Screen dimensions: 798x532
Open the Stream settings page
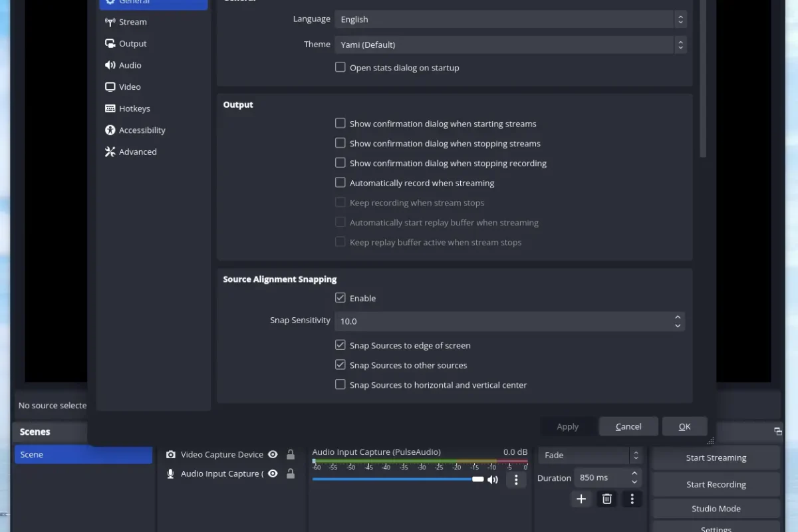(x=154, y=22)
